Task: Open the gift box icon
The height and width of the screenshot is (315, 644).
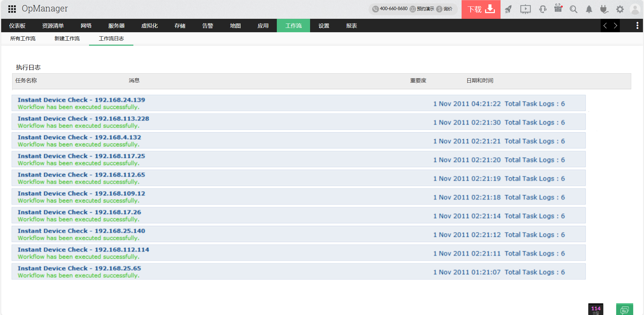Action: 558,8
